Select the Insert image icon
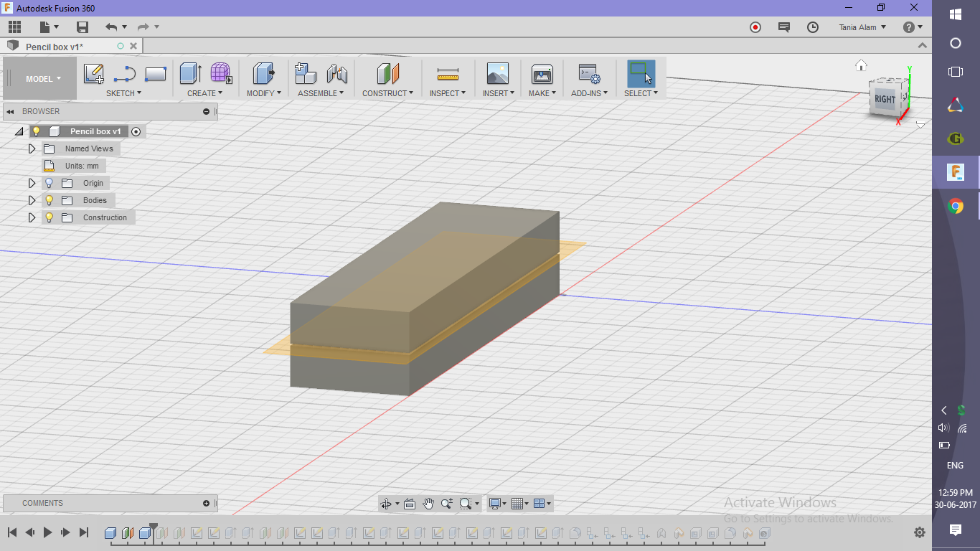The image size is (980, 551). point(497,74)
